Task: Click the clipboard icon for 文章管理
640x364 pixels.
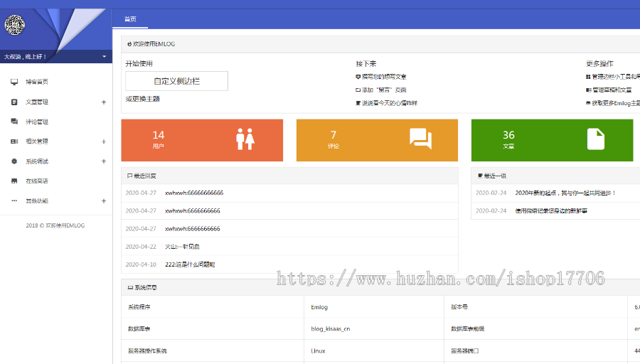Action: 14,102
